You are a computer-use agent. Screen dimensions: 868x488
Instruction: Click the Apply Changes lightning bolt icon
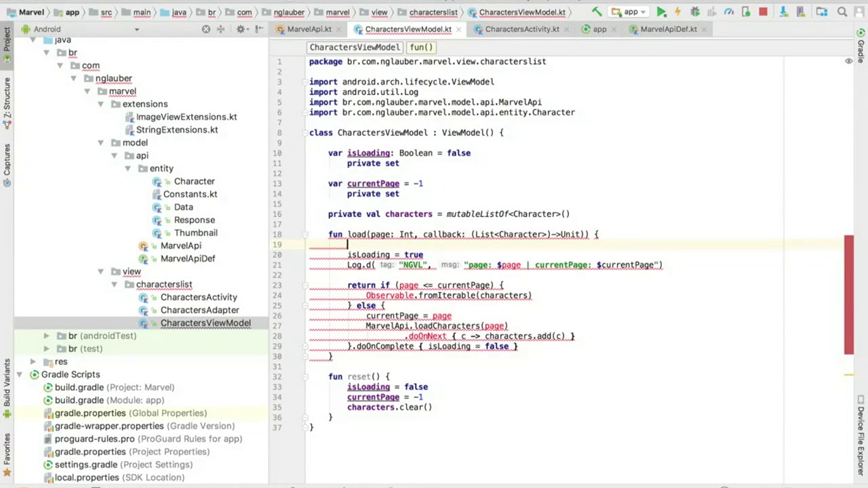point(677,12)
